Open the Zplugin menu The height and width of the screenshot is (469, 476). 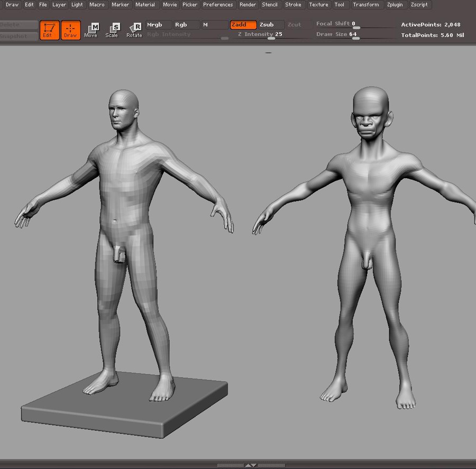[394, 5]
